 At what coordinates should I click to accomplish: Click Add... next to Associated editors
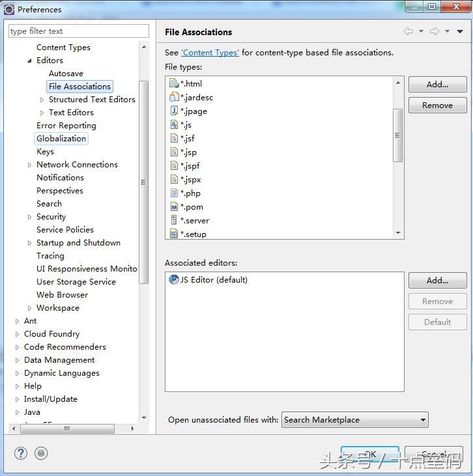click(x=437, y=281)
